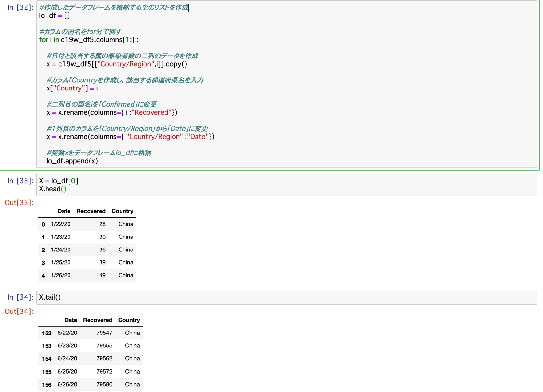Click the X.tail() code cell
543x392 pixels.
coord(286,297)
